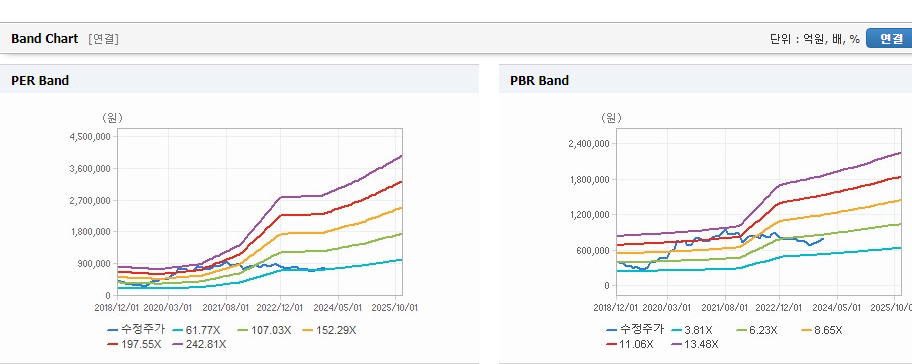Click the 2024/05/01 date on PBR chart
This screenshot has height=364, width=912.
click(837, 306)
